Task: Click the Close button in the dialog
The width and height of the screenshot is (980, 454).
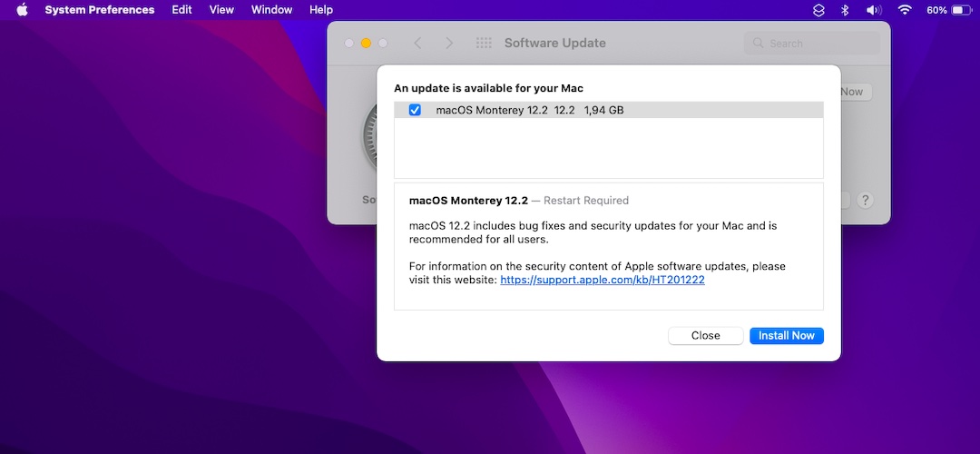Action: pyautogui.click(x=706, y=336)
